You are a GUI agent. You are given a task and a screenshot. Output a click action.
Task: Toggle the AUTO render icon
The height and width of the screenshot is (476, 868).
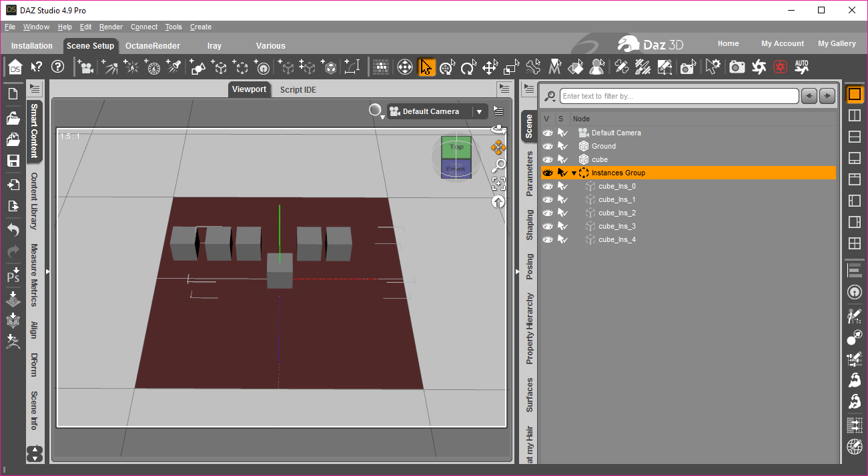[x=801, y=67]
